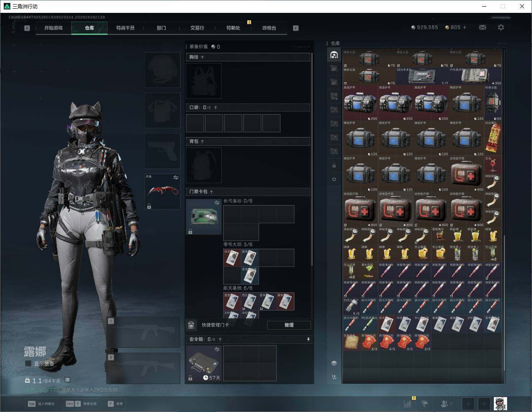Click the swap icon on the knife slot
532x412 pixels.
pos(176,177)
